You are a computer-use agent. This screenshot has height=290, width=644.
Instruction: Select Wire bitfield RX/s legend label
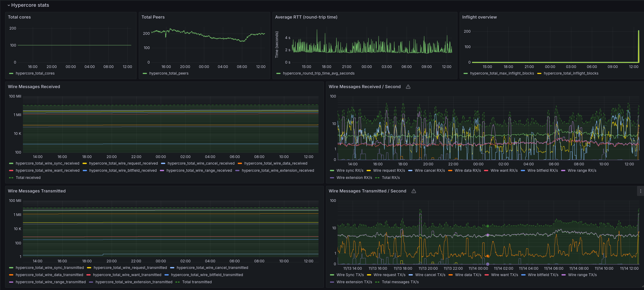coord(543,171)
